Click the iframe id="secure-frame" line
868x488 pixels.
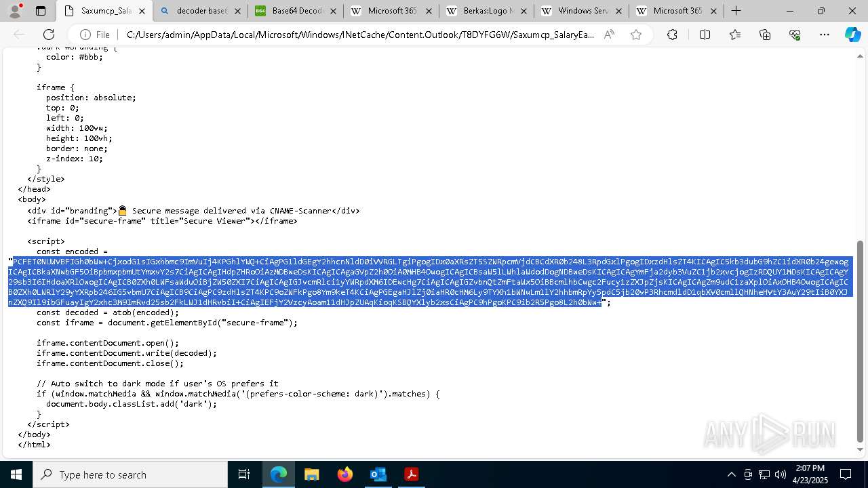(162, 221)
